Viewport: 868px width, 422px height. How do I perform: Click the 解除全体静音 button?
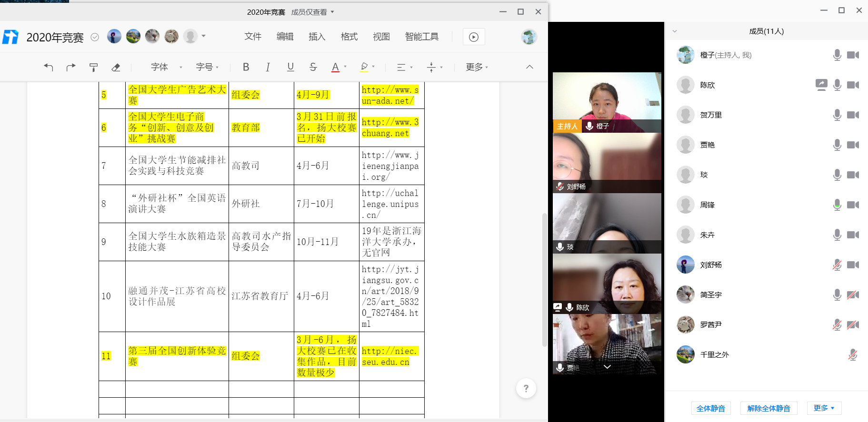[768, 408]
